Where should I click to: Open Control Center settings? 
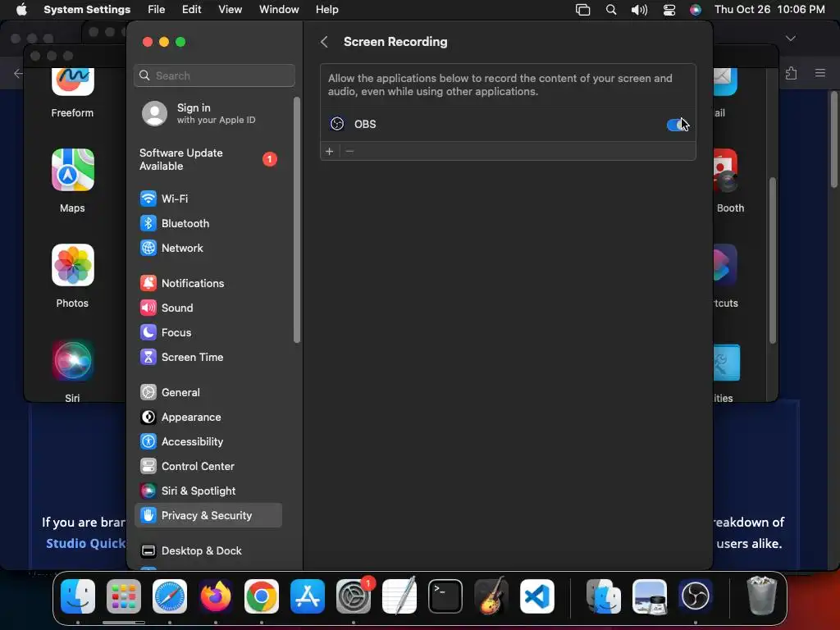(209, 467)
